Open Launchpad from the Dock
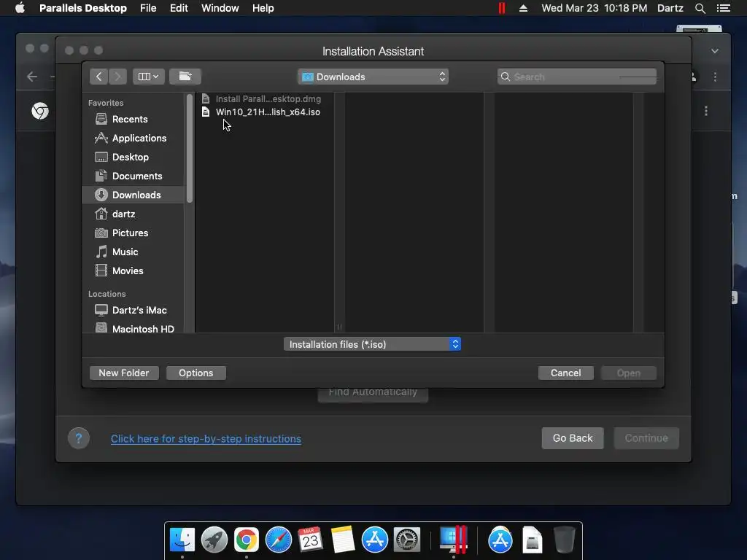This screenshot has width=747, height=560. pos(214,540)
